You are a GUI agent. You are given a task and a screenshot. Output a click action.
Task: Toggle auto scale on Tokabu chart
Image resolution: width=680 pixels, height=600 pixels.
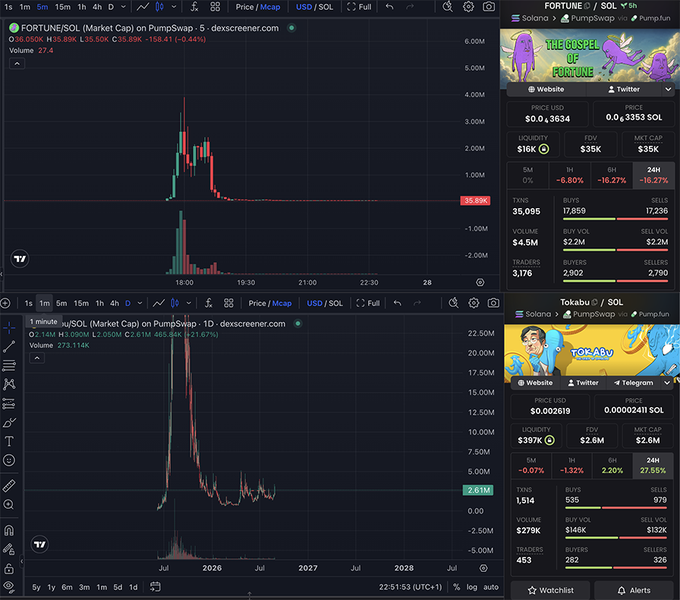(491, 587)
